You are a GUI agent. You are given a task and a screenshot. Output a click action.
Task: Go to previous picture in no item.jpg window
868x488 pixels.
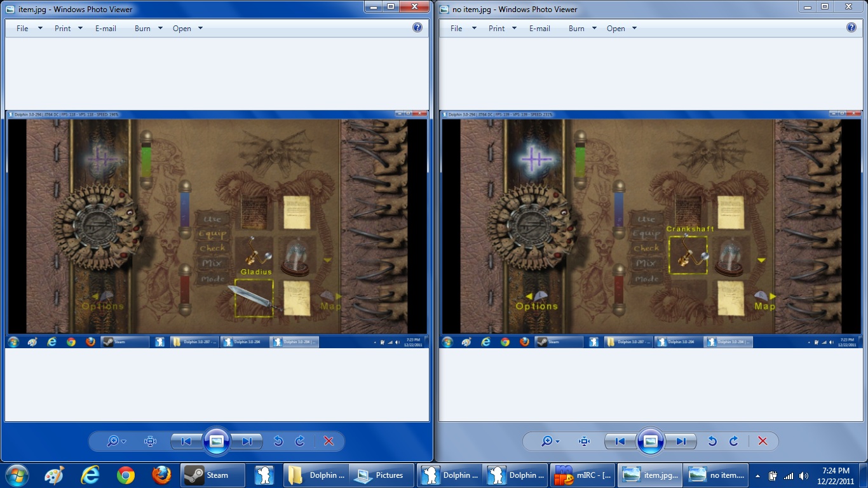620,442
